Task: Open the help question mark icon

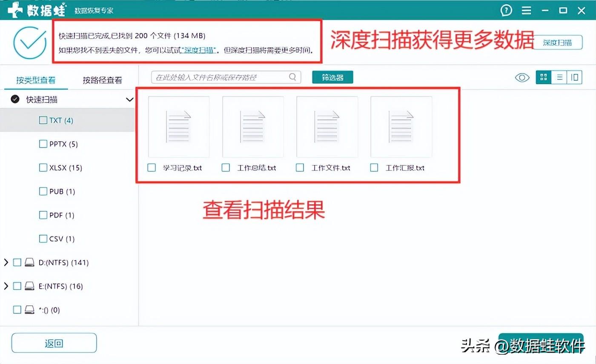Action: [x=506, y=10]
